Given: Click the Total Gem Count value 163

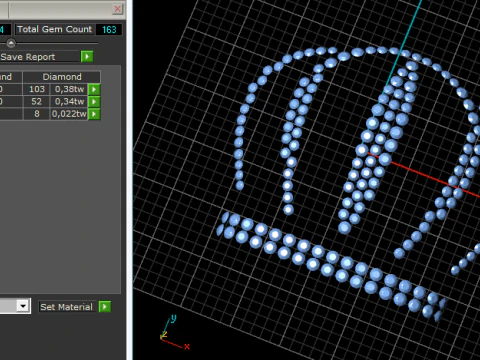Looking at the screenshot, I should click(109, 30).
